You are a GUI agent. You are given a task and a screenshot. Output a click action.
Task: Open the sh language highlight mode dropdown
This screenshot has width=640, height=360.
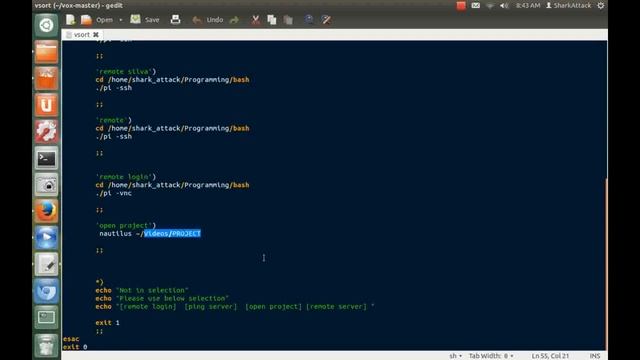click(456, 356)
